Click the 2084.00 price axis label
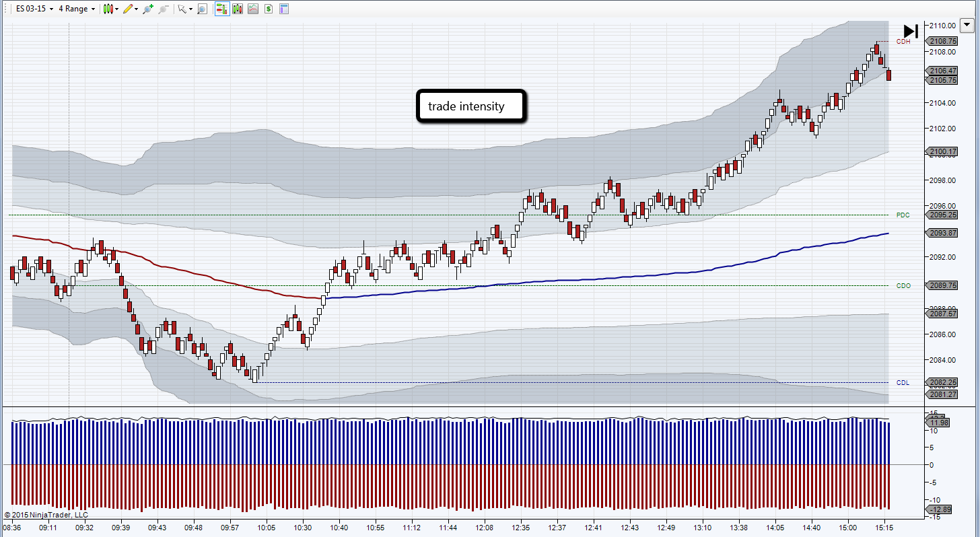Viewport: 980px width, 537px height. [943, 360]
